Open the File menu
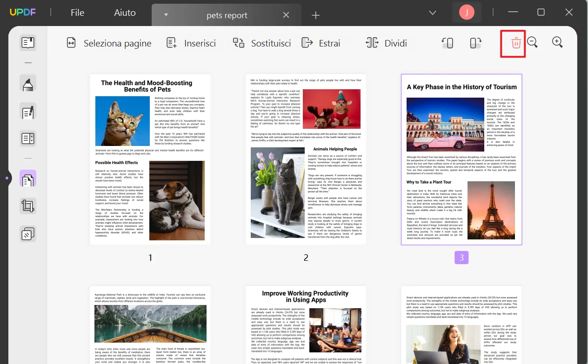Image resolution: width=588 pixels, height=364 pixels. tap(77, 13)
